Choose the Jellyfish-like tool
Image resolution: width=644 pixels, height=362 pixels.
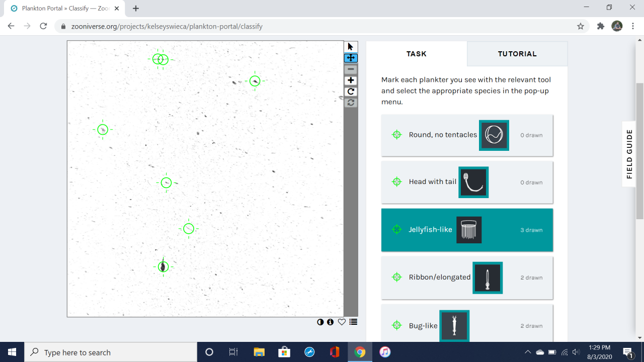coord(467,230)
